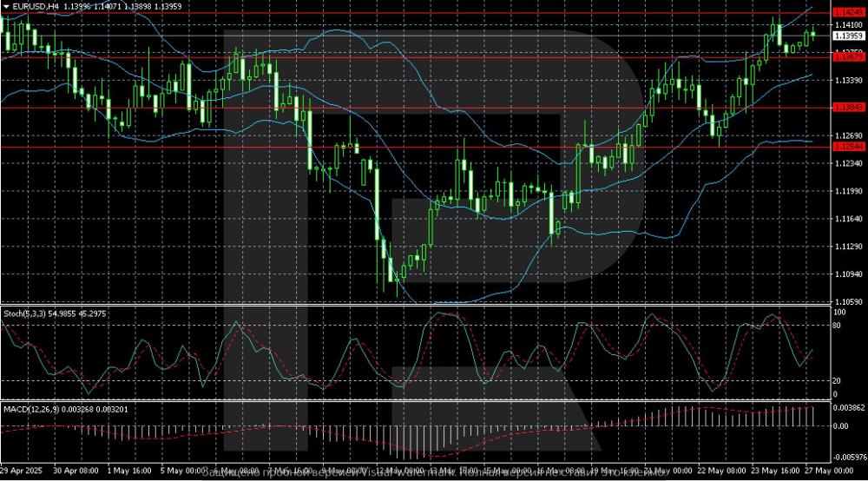Click the MACD 0.00 zero level label

840,425
